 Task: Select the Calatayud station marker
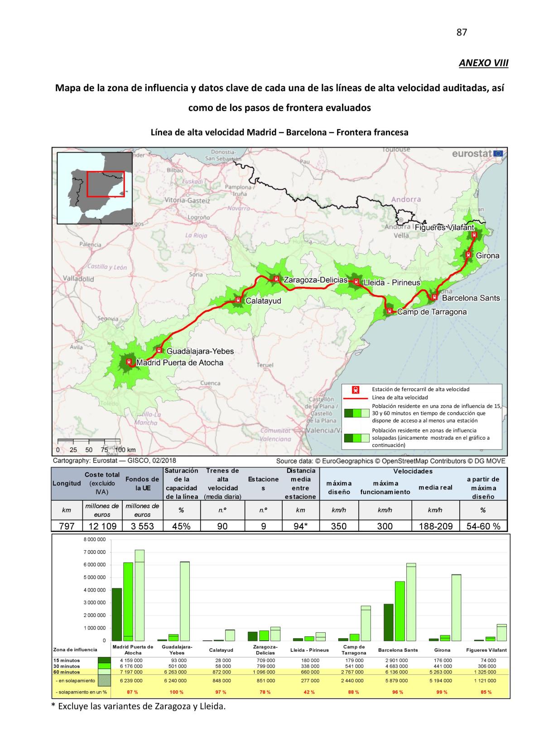(237, 300)
